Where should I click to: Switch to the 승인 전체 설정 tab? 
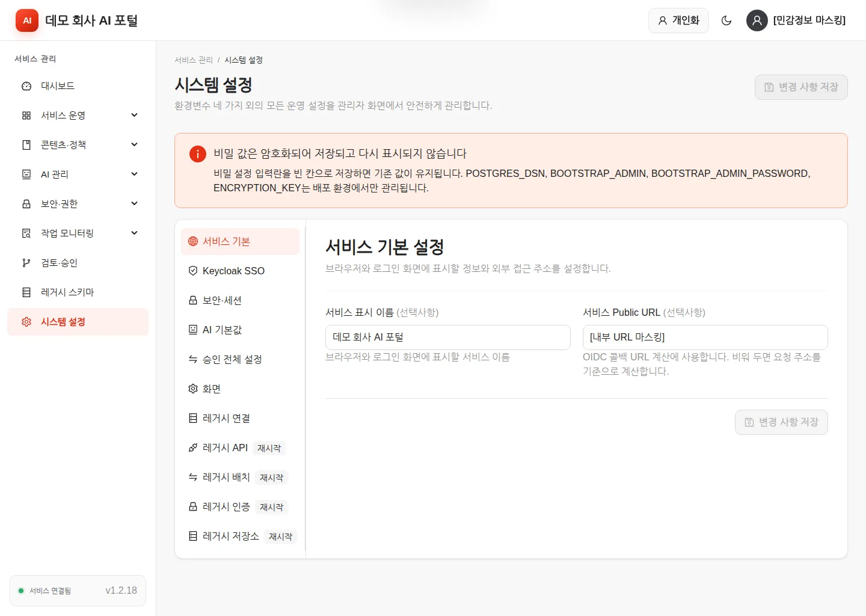point(240,359)
